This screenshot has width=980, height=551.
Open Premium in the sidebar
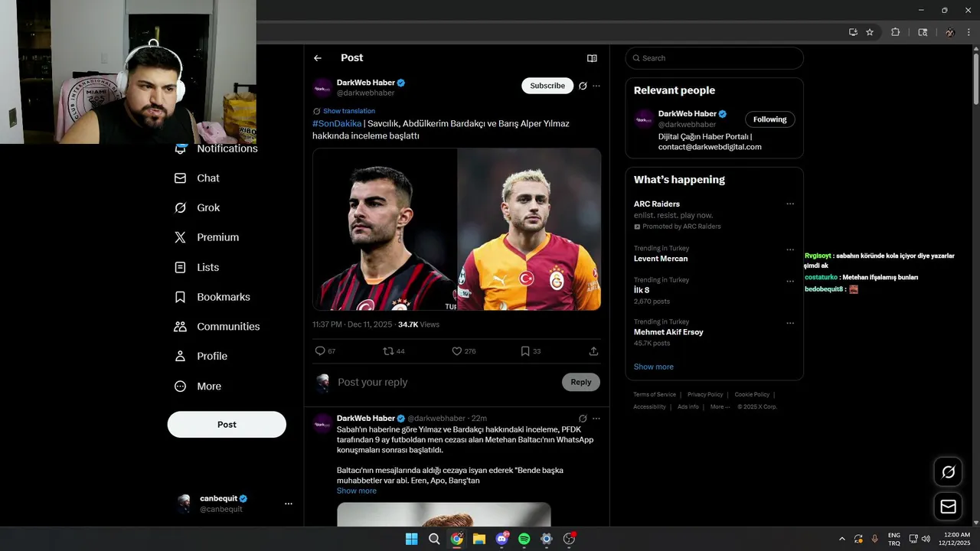click(x=207, y=237)
